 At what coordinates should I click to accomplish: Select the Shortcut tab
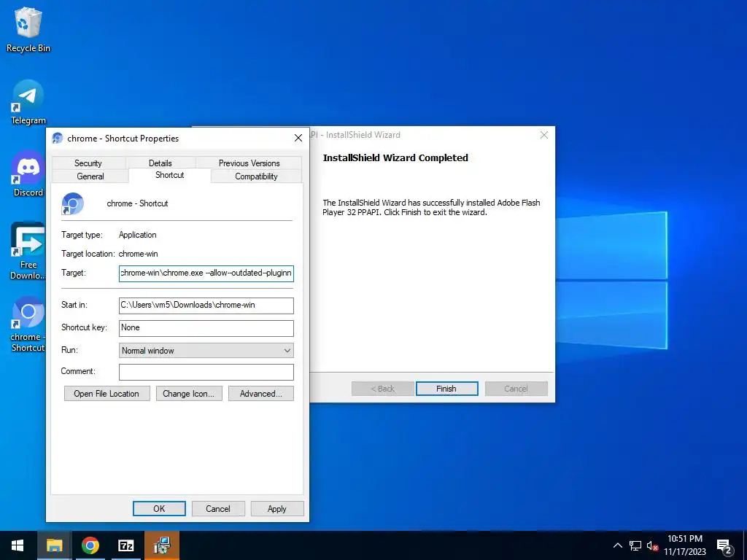pyautogui.click(x=169, y=175)
